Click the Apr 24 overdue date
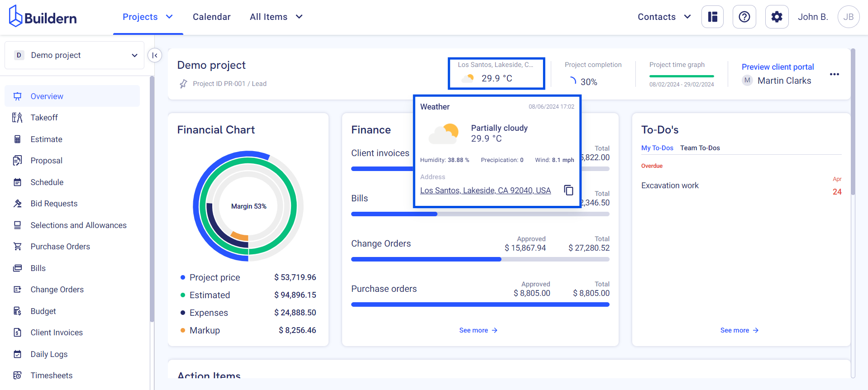Image resolution: width=868 pixels, height=390 pixels. [837, 186]
